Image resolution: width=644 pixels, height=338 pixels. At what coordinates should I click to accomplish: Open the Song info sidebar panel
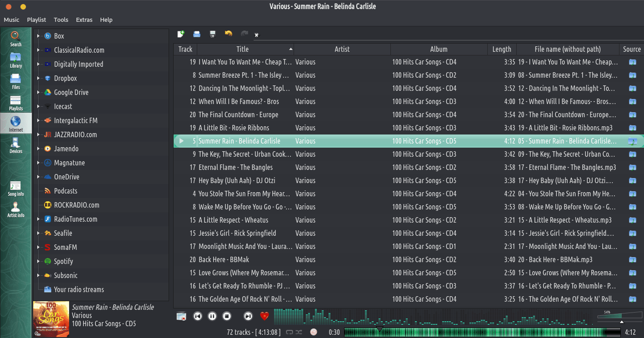(x=15, y=188)
